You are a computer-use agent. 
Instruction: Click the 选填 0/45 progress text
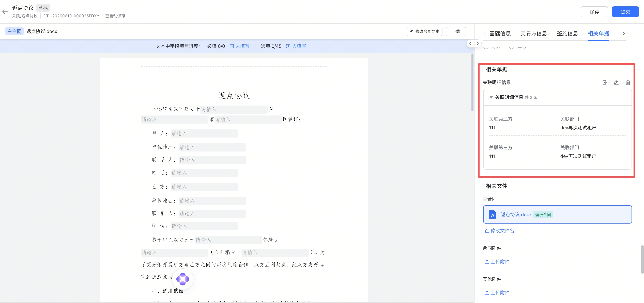click(x=271, y=46)
